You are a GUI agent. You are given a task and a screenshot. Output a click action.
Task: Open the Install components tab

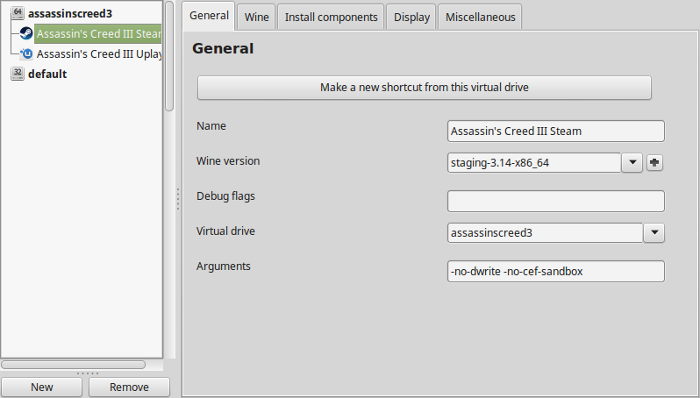pyautogui.click(x=331, y=17)
